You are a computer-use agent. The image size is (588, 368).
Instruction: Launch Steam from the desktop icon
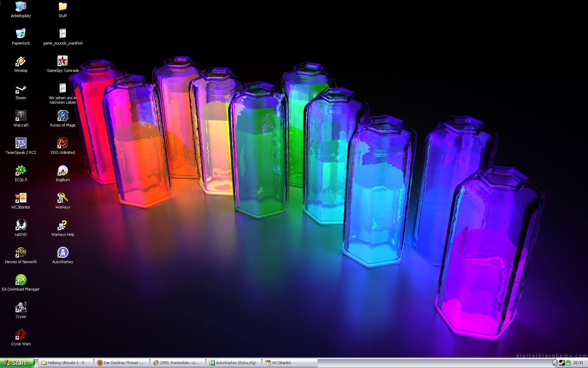(x=21, y=89)
